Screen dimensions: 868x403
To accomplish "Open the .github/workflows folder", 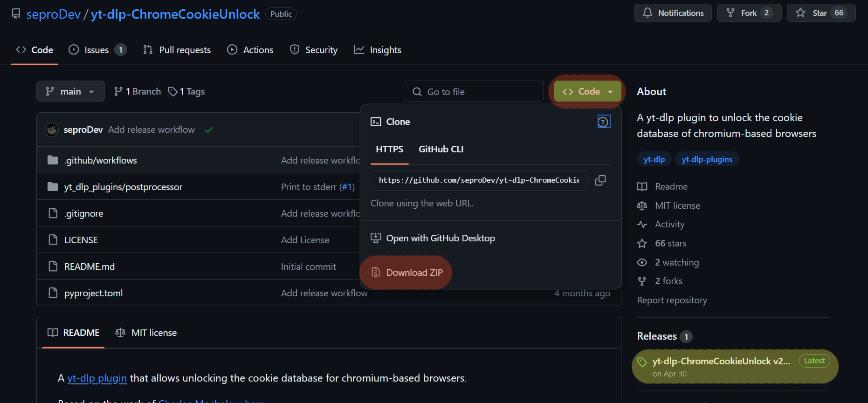I will 101,160.
